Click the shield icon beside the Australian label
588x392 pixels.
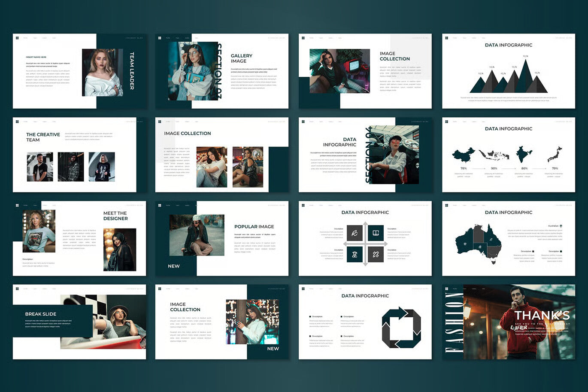pos(561,226)
